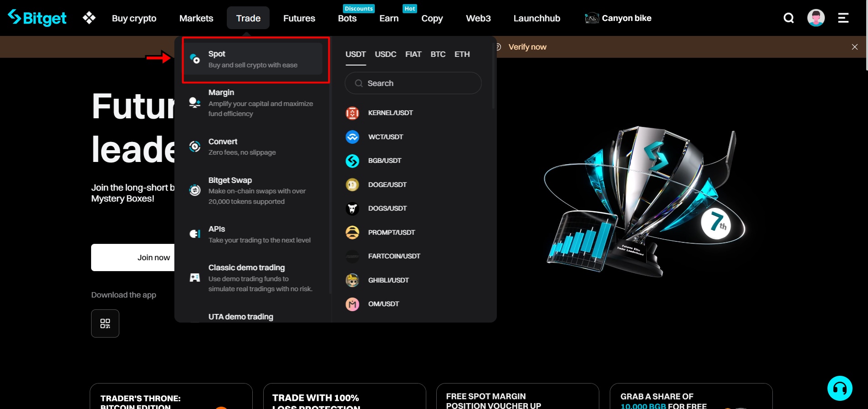
Task: Open the Copy menu
Action: [x=432, y=18]
